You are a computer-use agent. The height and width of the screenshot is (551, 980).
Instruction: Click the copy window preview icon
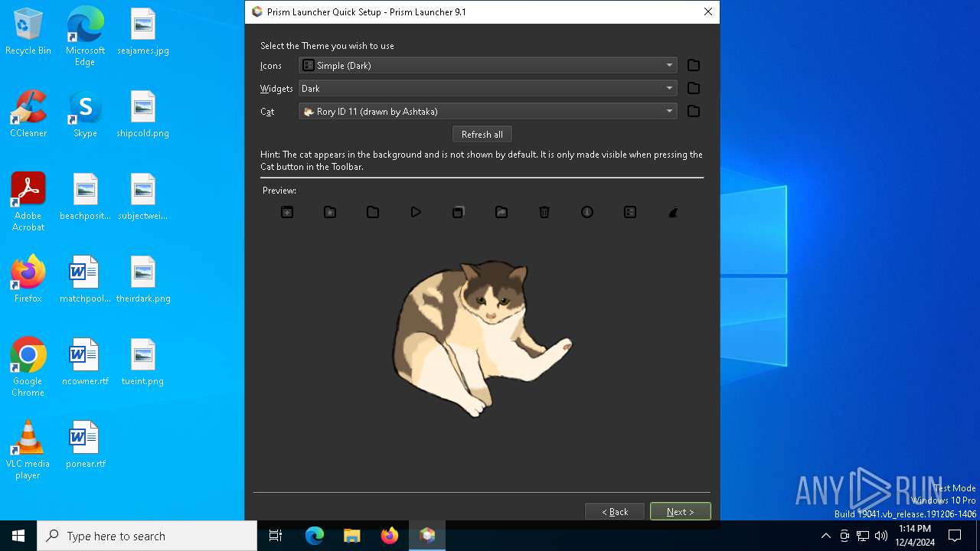click(x=459, y=212)
